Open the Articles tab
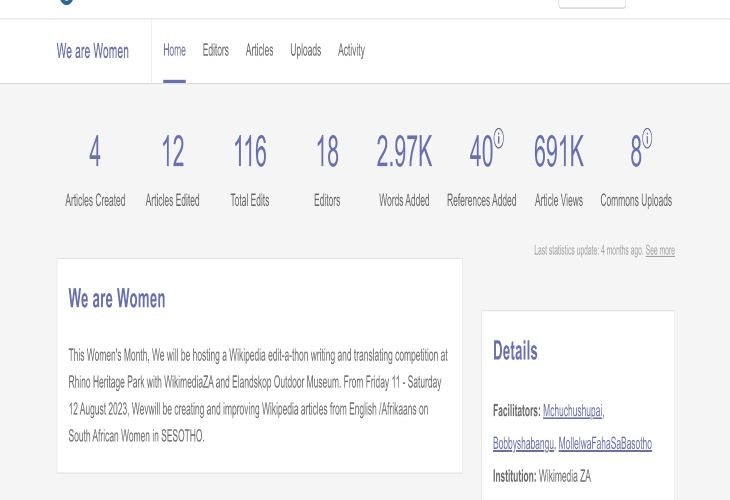730x500 pixels. point(259,50)
